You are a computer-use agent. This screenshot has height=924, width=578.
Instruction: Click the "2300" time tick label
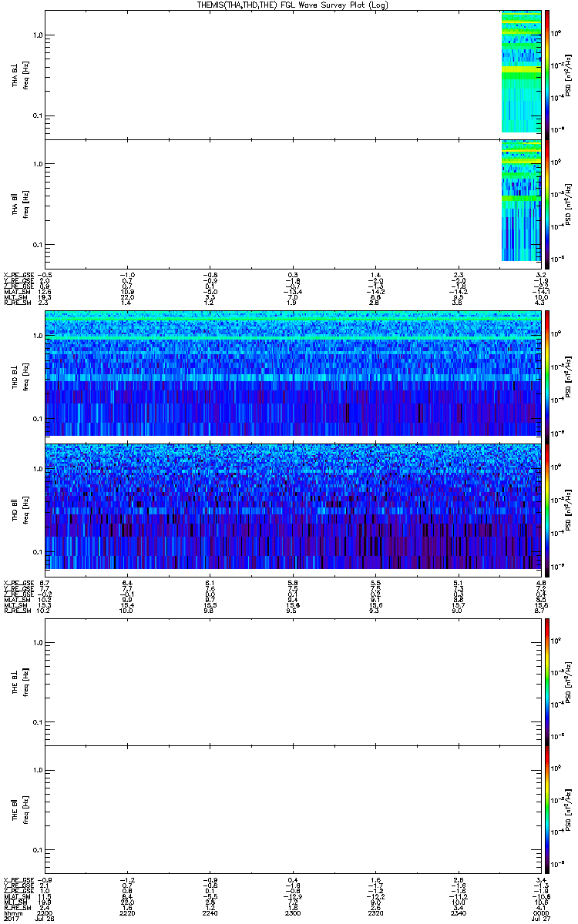point(293,912)
